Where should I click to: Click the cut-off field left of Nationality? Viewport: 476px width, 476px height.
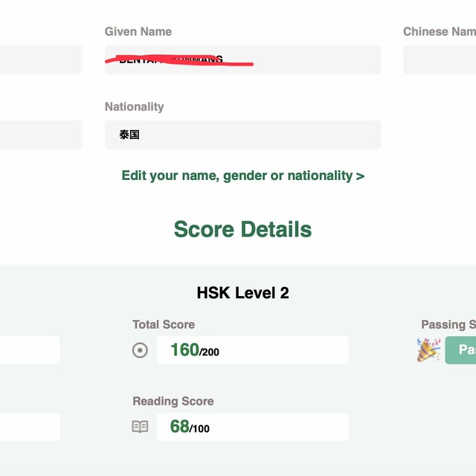(x=41, y=135)
